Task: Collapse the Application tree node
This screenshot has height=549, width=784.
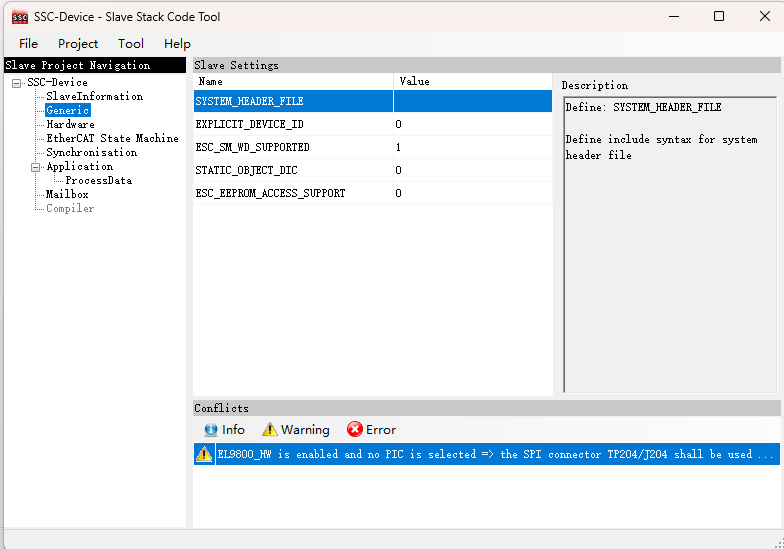Action: (x=36, y=167)
